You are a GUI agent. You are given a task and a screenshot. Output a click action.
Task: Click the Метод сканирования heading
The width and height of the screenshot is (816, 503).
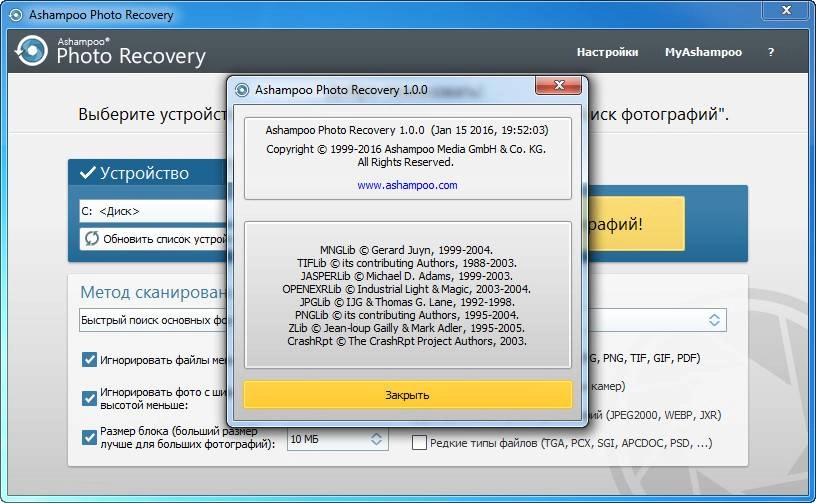(x=154, y=292)
